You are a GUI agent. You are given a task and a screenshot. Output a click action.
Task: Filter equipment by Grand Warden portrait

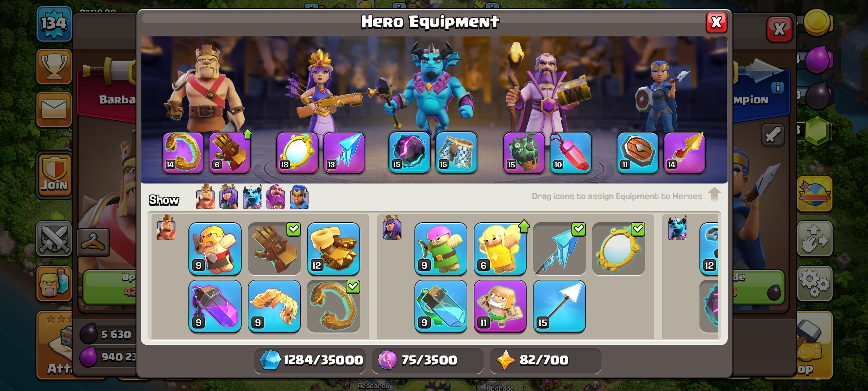[276, 197]
